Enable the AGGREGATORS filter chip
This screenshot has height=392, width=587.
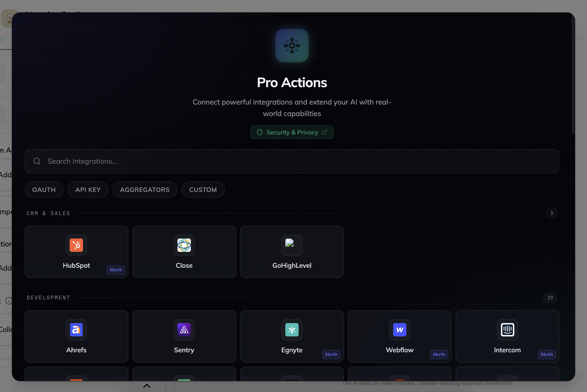[145, 190]
